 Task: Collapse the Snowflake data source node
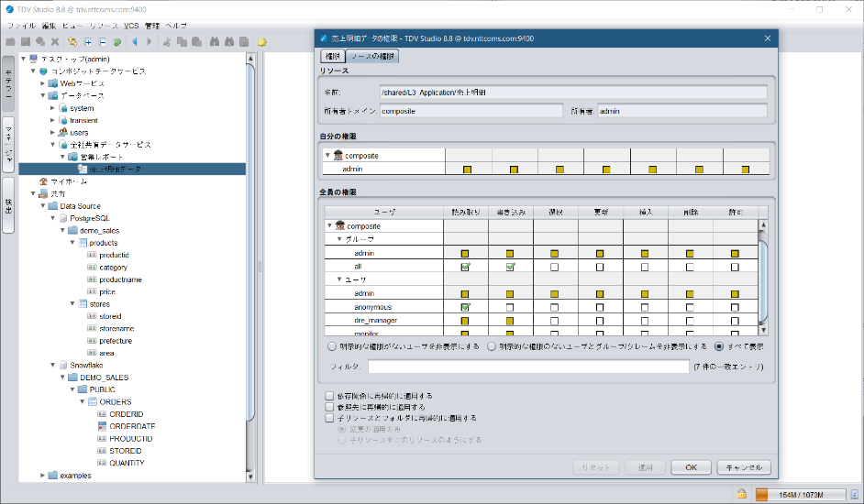click(53, 365)
